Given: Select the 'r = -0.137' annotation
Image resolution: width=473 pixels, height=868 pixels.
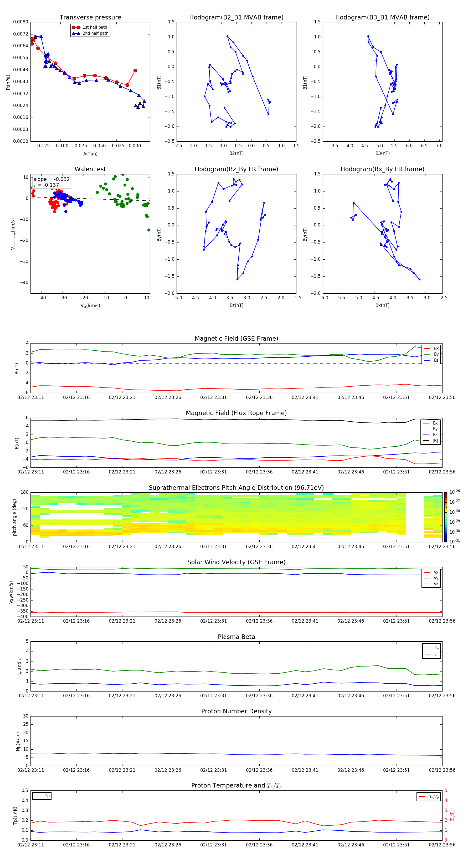Looking at the screenshot, I should pos(47,185).
